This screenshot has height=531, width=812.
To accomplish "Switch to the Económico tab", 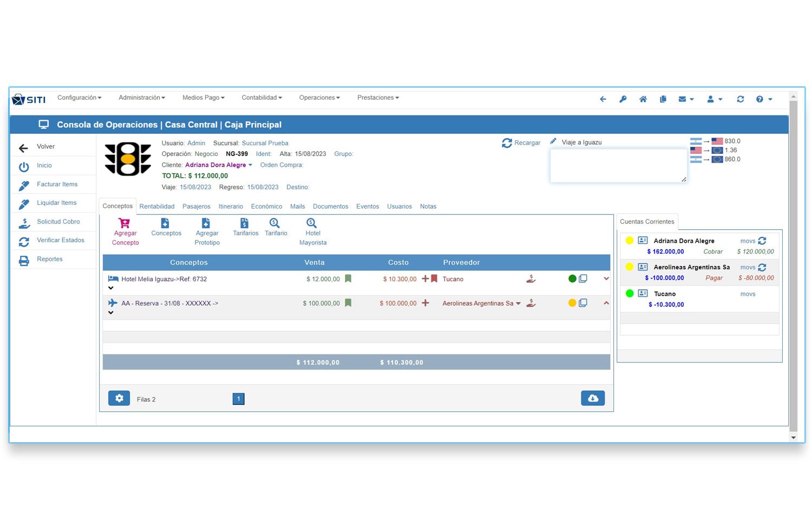I will tap(266, 206).
